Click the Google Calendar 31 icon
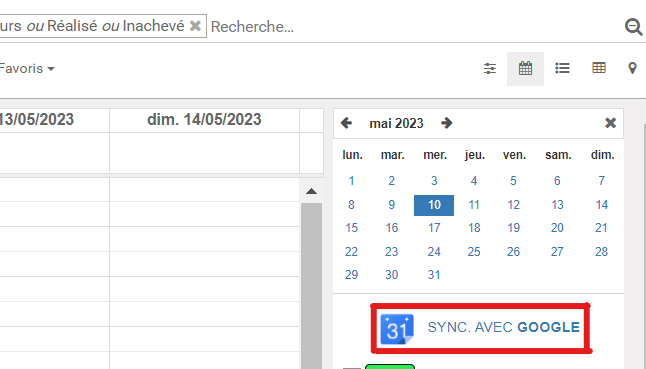 [397, 329]
